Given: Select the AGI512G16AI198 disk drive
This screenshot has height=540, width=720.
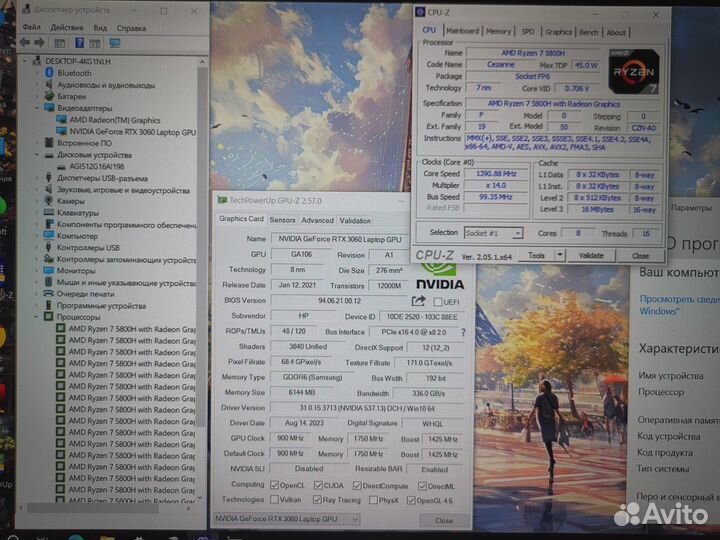Looking at the screenshot, I should tap(96, 166).
